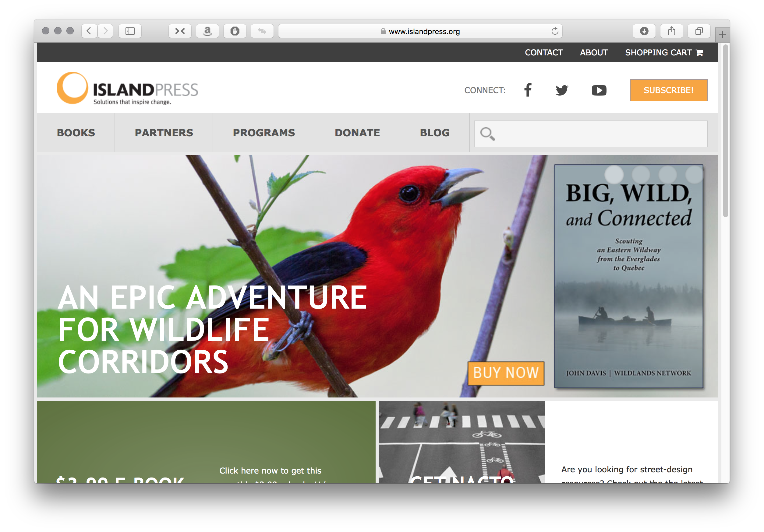
Task: Select the first carousel slide dot
Action: (614, 174)
